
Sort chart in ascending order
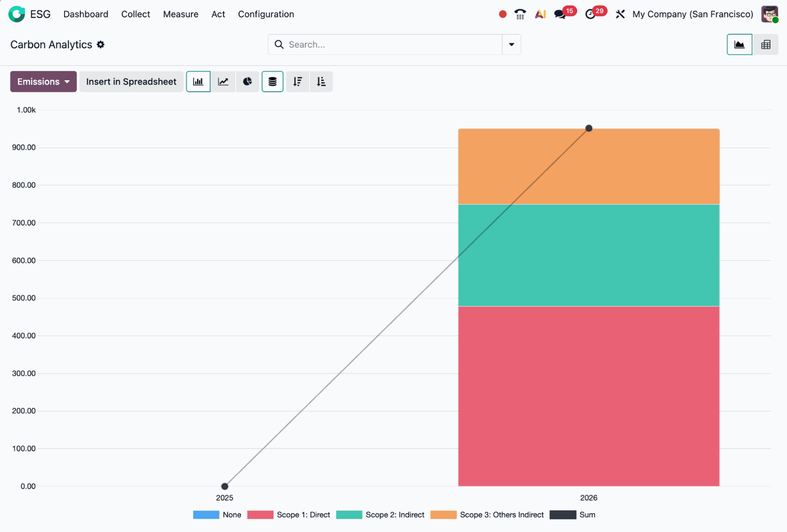(321, 81)
